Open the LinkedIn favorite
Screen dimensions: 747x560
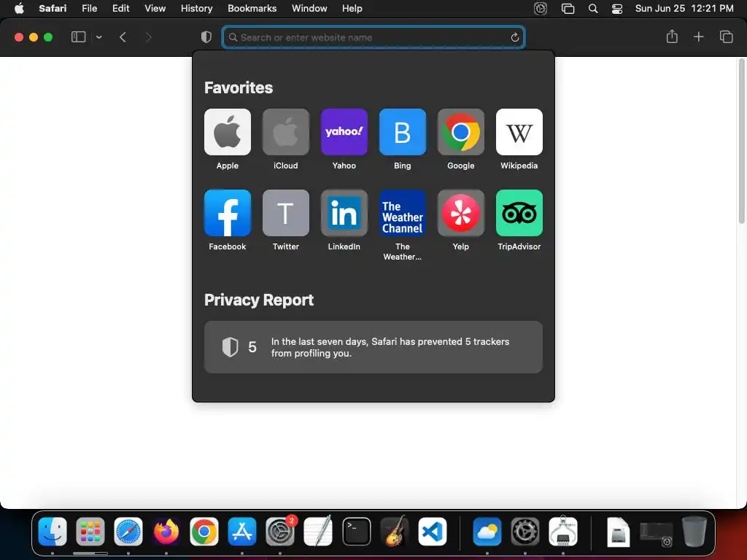click(x=344, y=213)
